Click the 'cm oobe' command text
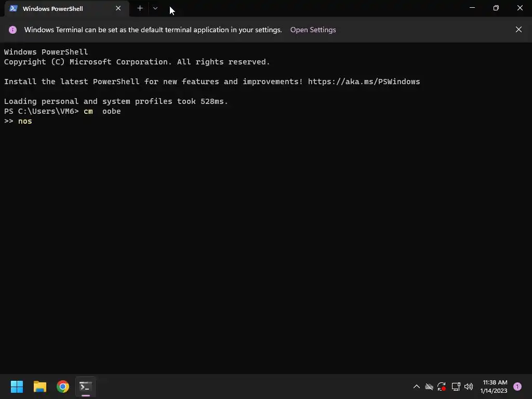 pos(102,111)
